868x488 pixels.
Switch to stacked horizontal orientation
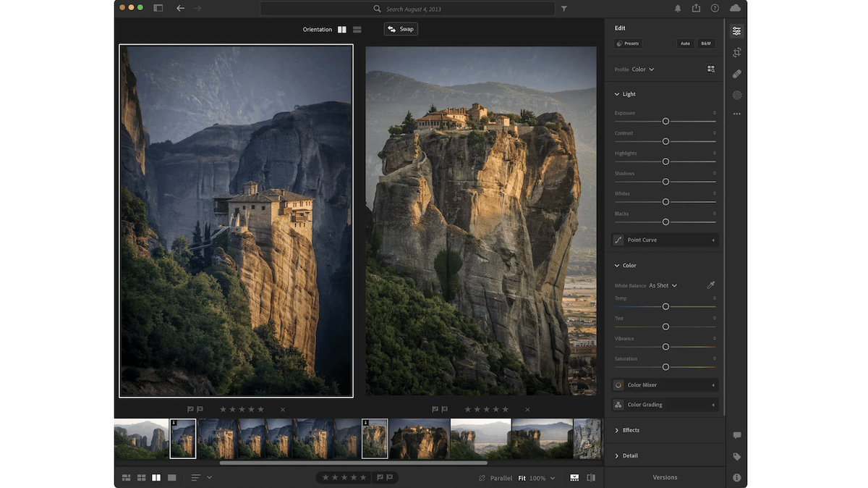tap(357, 30)
